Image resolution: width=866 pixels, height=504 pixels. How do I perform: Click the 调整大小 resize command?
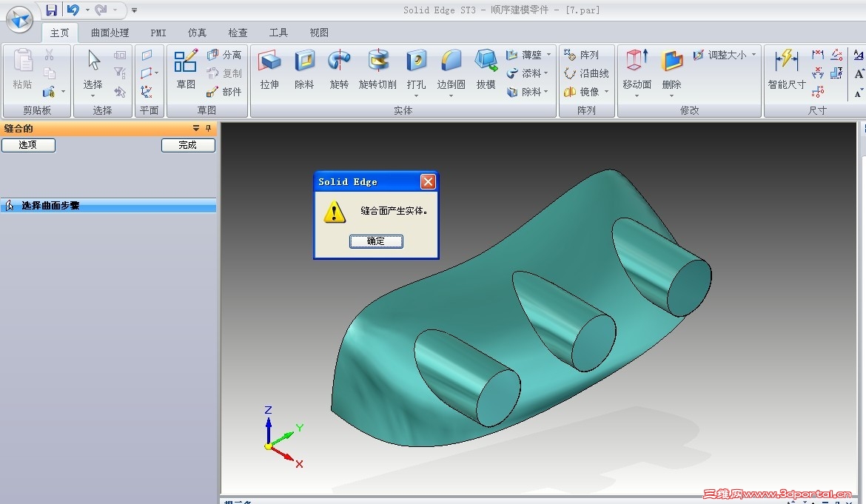coord(719,55)
